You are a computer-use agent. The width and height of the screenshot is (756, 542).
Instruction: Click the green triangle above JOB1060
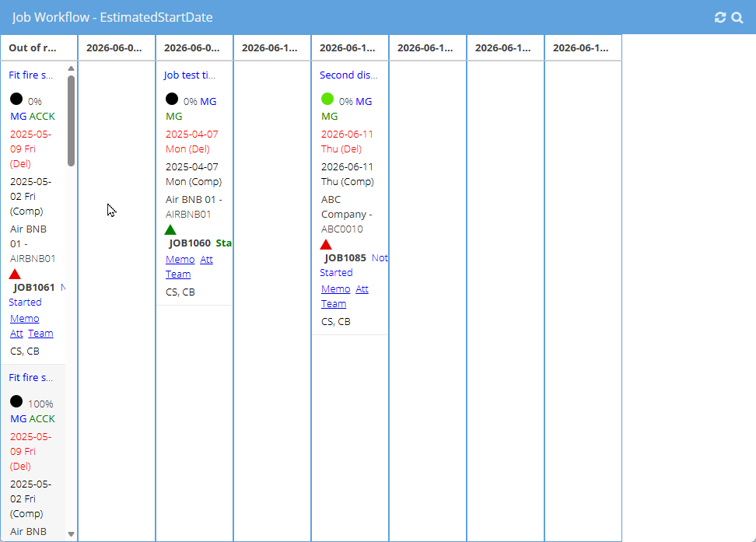170,229
